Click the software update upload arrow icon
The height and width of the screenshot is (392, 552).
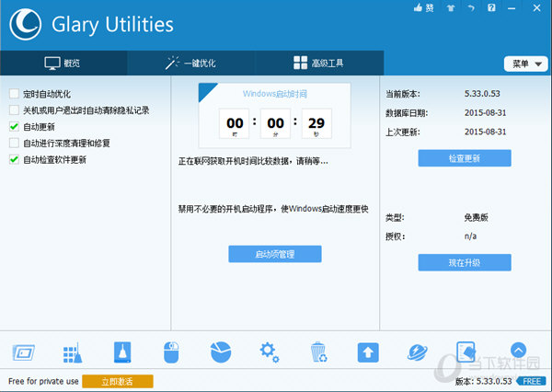[368, 352]
